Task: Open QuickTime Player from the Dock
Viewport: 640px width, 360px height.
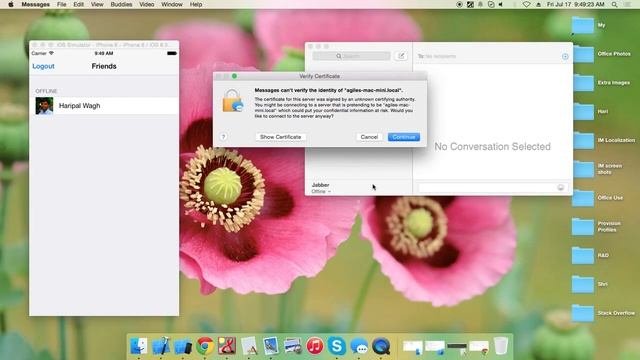Action: click(381, 346)
